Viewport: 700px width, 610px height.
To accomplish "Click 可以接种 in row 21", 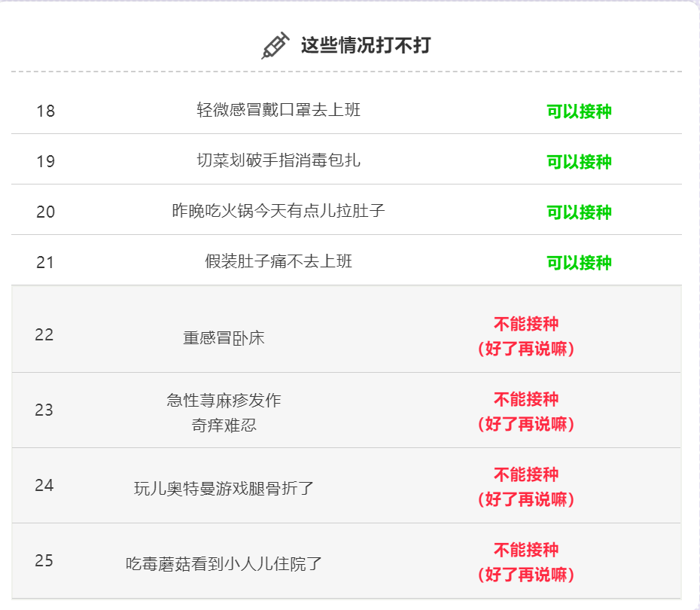I will (x=579, y=263).
